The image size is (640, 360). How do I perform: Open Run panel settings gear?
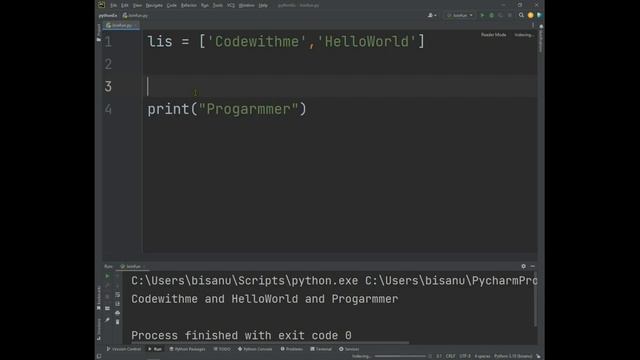coord(523,266)
